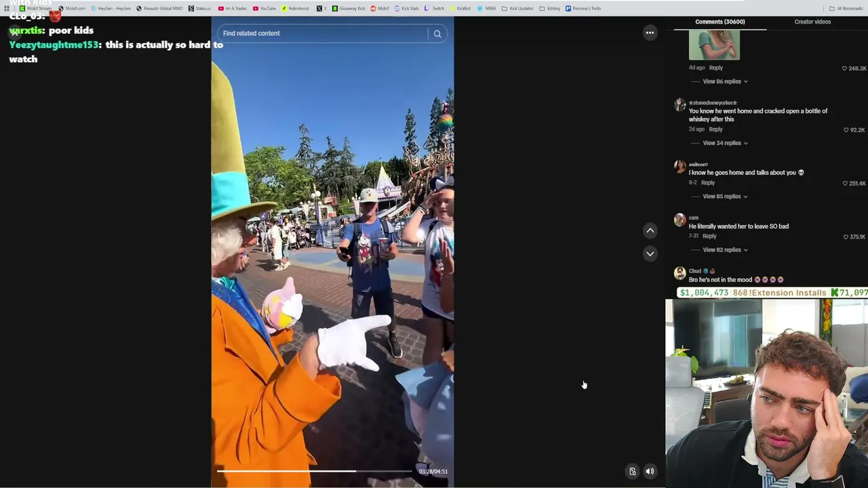Screen dimensions: 868x488
Task: Switch to the Creator videos tab
Action: [812, 22]
